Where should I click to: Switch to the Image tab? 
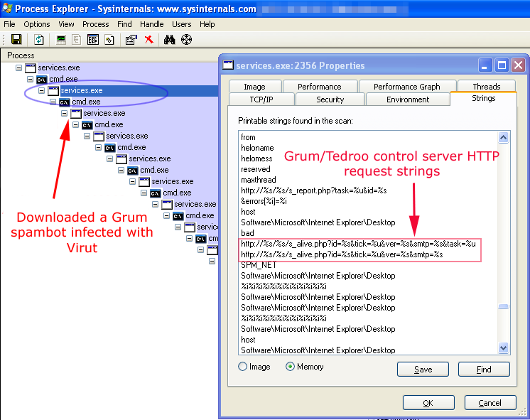255,87
